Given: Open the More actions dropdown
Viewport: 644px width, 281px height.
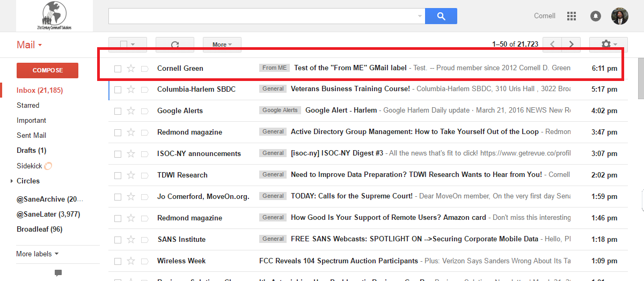Looking at the screenshot, I should [x=222, y=45].
